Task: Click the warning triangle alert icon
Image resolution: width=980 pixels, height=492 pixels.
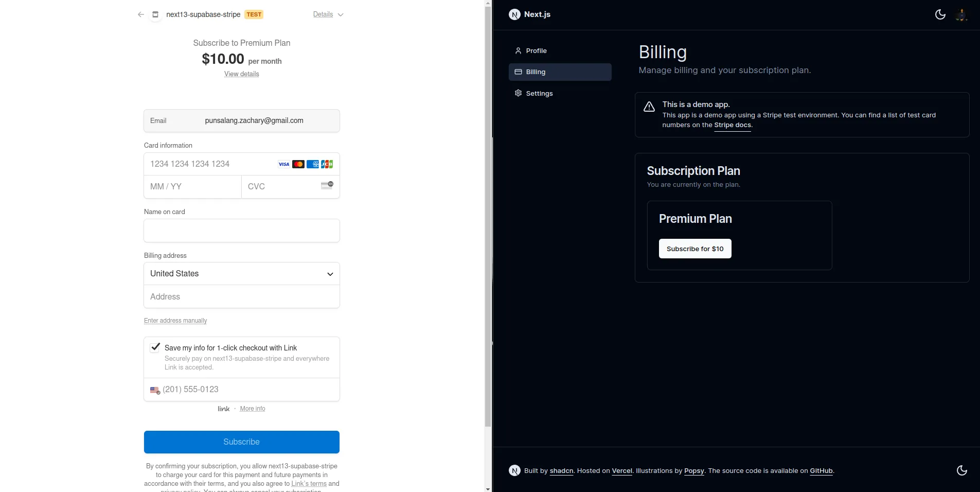Action: coord(649,107)
